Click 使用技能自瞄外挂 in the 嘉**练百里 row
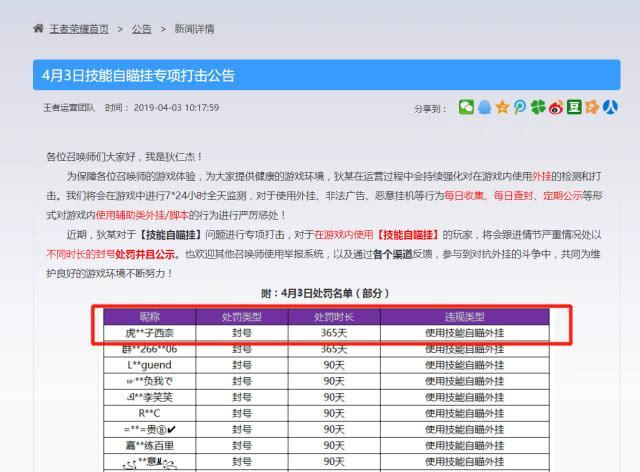The image size is (640, 472). pyautogui.click(x=465, y=445)
